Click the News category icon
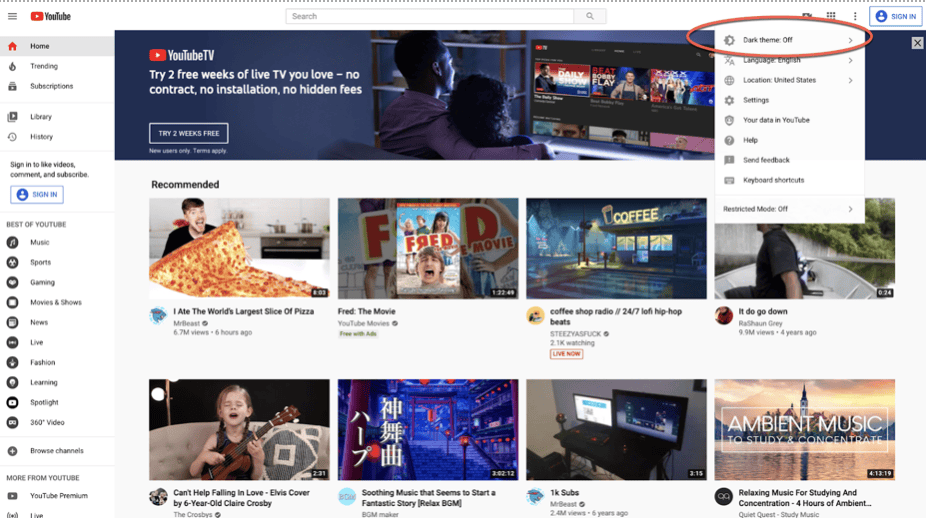 (x=12, y=323)
